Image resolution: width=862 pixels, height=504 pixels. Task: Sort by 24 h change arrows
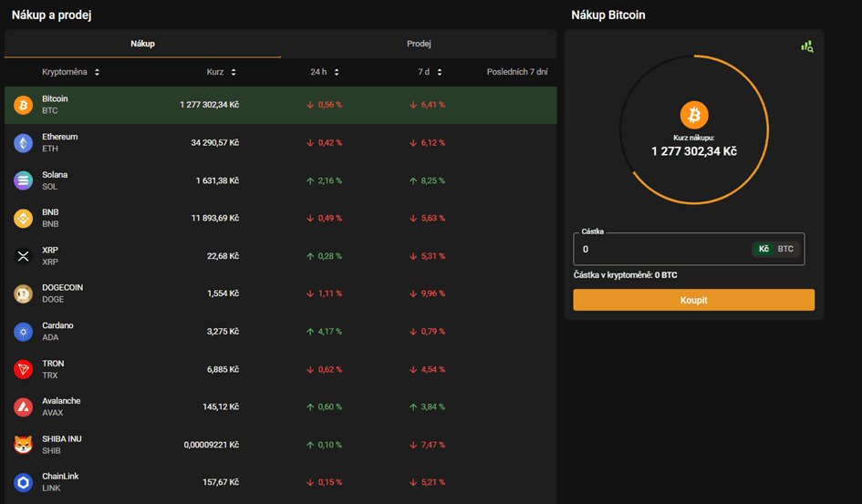[337, 72]
